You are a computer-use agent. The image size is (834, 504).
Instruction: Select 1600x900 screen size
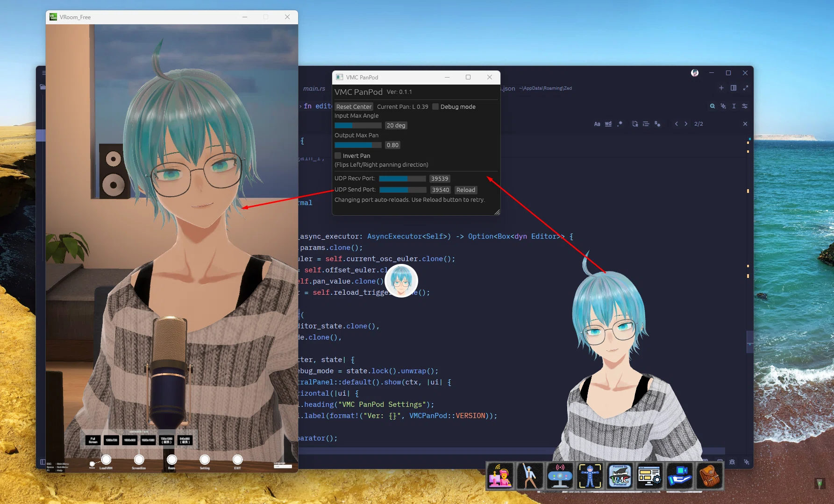tap(129, 440)
